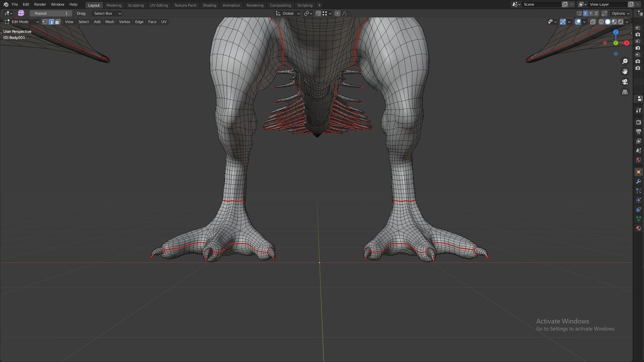Open the Edit Mode dropdown
This screenshot has height=362, width=644.
click(x=22, y=22)
